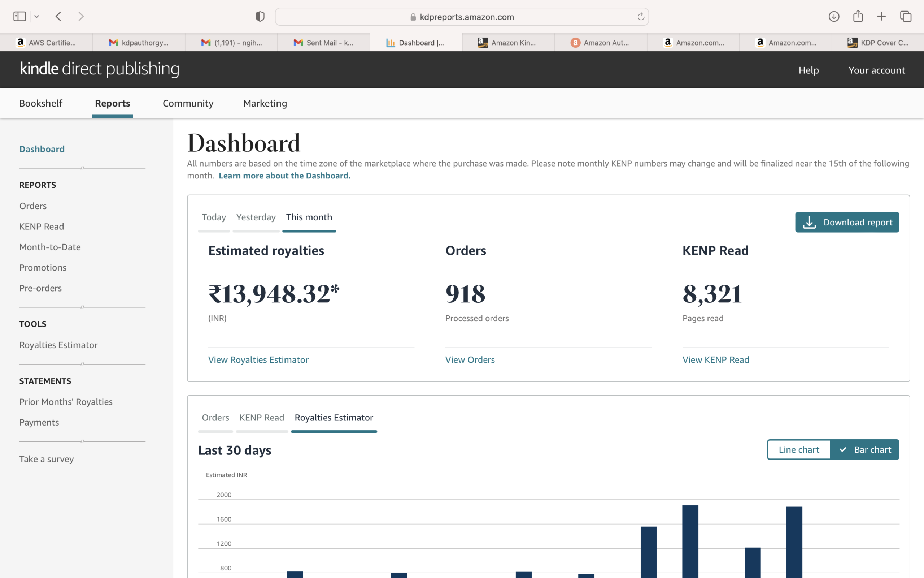
Task: Open the KENP Read report in sidebar
Action: tap(42, 226)
